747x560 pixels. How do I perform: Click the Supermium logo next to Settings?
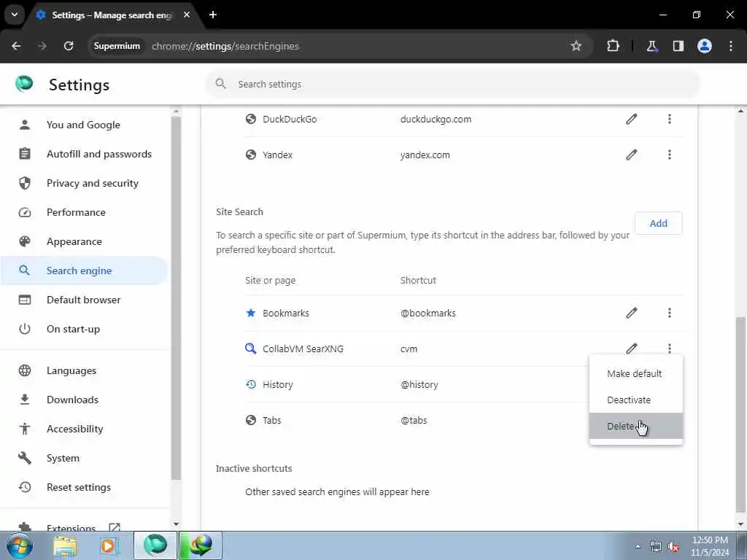tap(24, 84)
